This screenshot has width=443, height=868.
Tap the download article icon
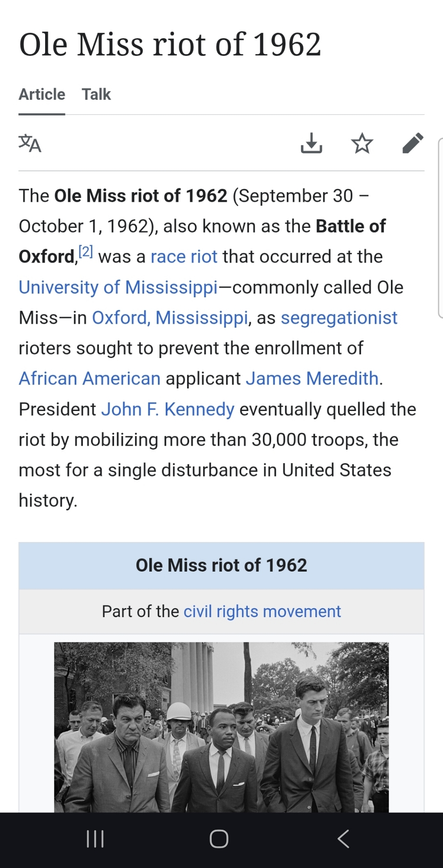tap(312, 144)
